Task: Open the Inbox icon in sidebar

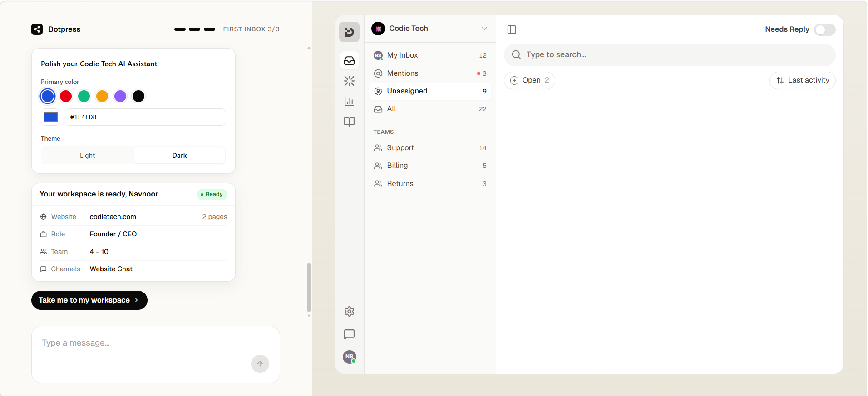Action: click(x=349, y=60)
